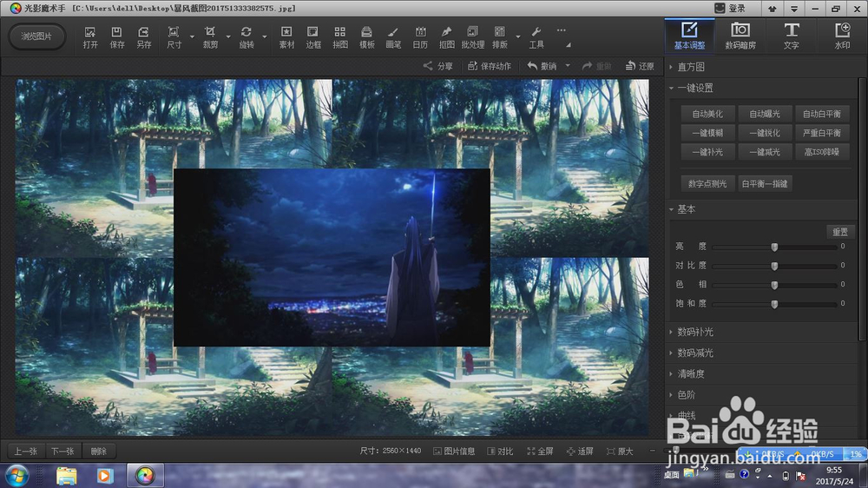Screen dimensions: 868x488
Task: Click the 保存动作 (Save Action) button
Action: 490,66
